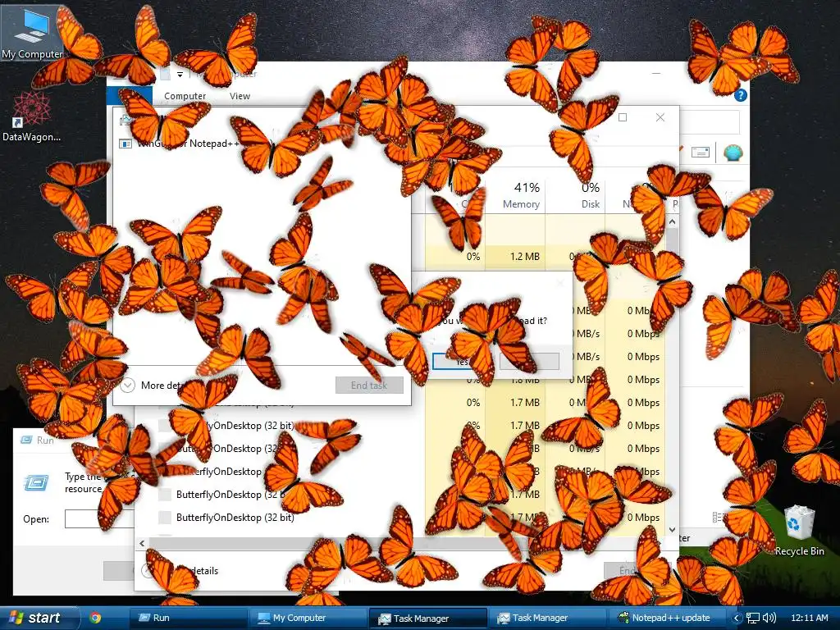This screenshot has height=630, width=840.
Task: Click scroll-down arrow in Task Manager list
Action: coord(672,530)
